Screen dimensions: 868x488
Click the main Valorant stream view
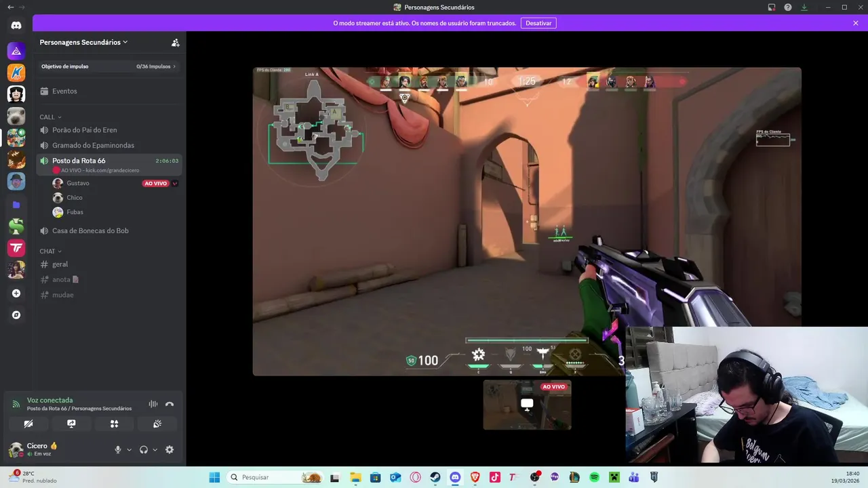[x=527, y=221]
